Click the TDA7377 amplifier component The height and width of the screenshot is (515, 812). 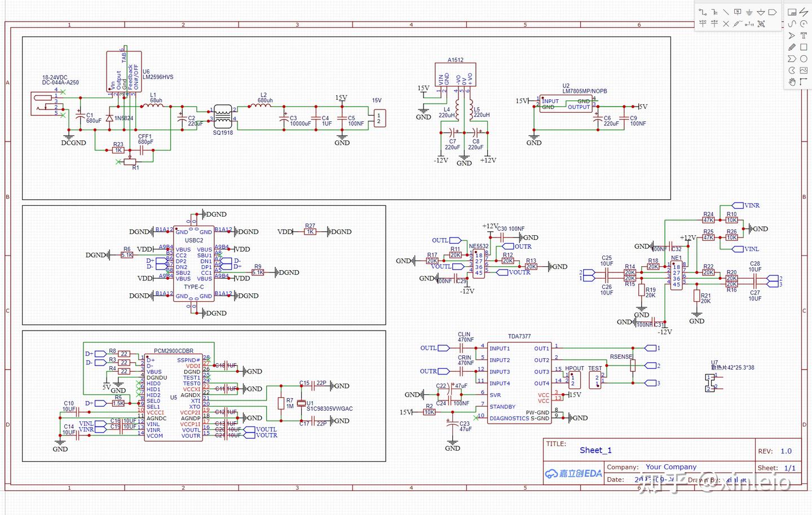[x=519, y=336]
